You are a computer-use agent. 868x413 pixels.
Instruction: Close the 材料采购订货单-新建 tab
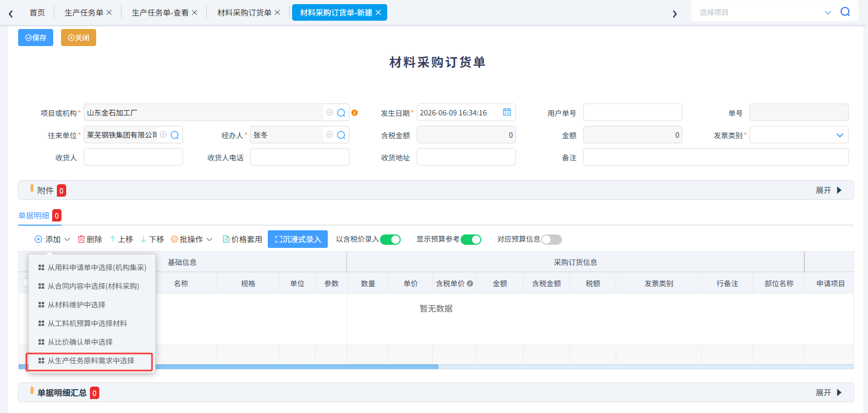point(378,12)
